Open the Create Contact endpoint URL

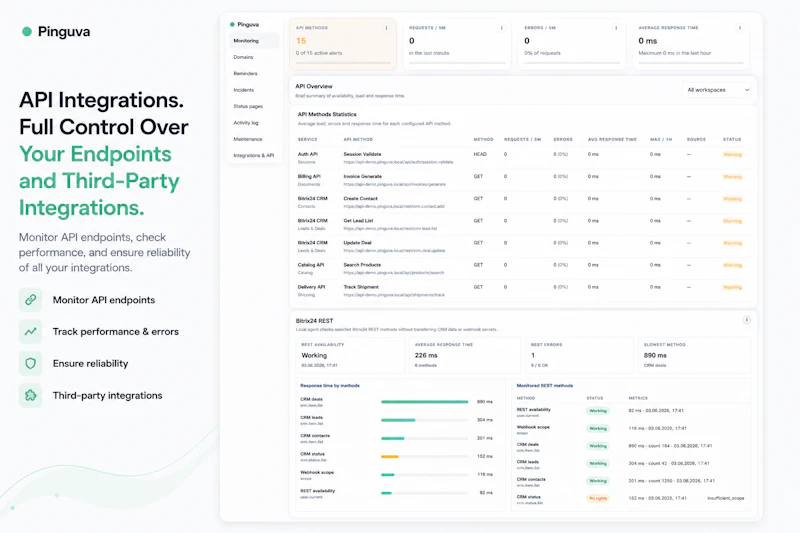pyautogui.click(x=394, y=207)
